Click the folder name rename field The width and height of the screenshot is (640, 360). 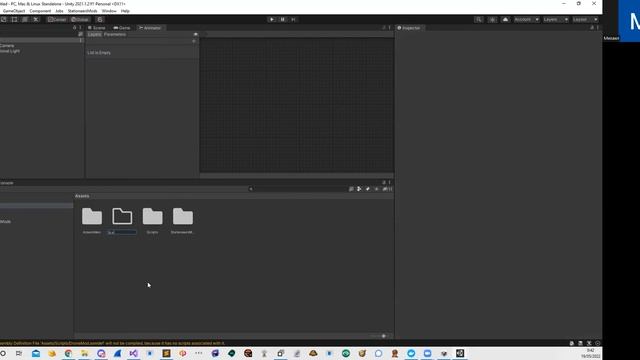(x=122, y=232)
